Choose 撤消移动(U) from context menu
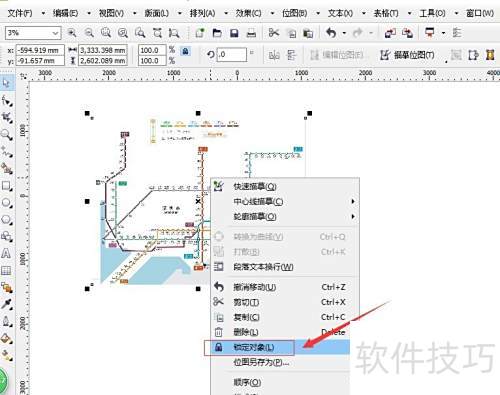The image size is (500, 395). [285, 287]
